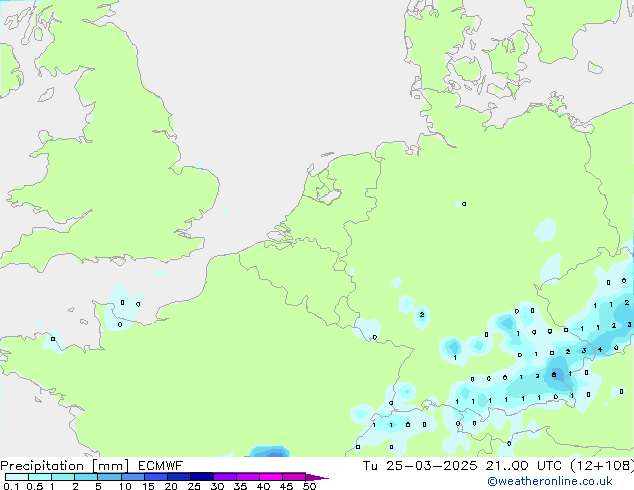The width and height of the screenshot is (634, 490).
Task: Open the weatheronline.co.uk copyright link
Action: [x=550, y=481]
